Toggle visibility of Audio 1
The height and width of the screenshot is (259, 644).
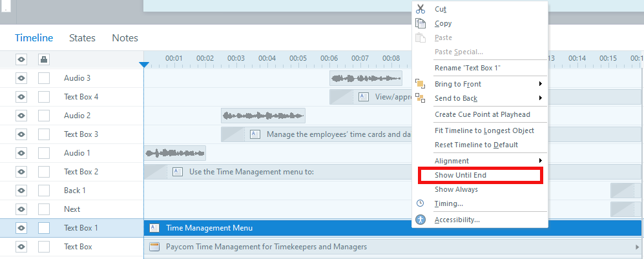[x=21, y=152]
